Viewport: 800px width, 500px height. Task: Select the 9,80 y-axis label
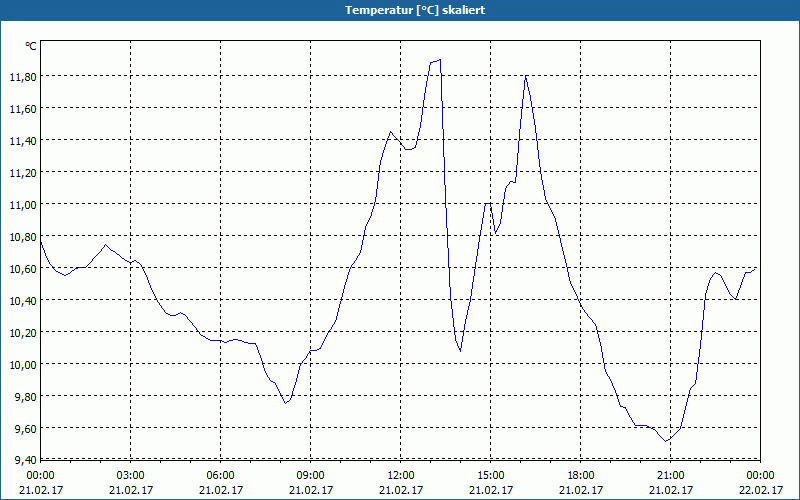pyautogui.click(x=26, y=396)
